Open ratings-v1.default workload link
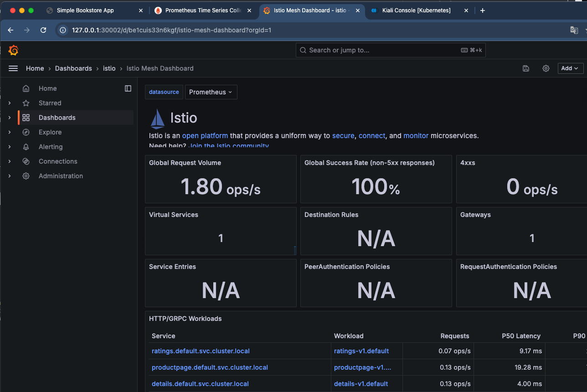Screen dimensions: 587x392 (361, 351)
